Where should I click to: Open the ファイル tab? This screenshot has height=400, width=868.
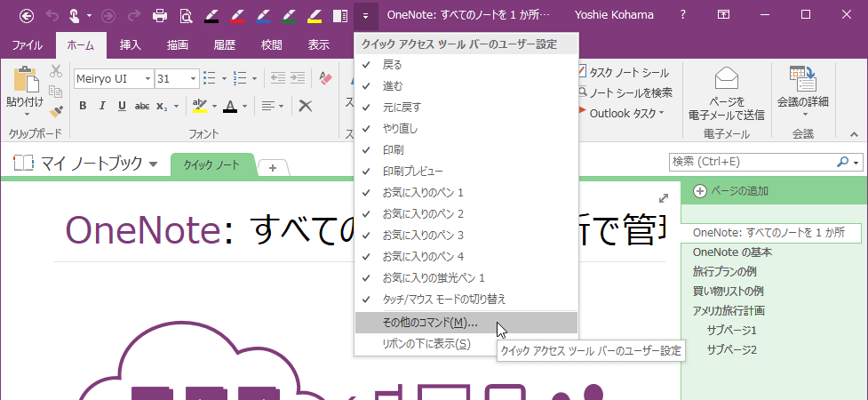pos(28,46)
